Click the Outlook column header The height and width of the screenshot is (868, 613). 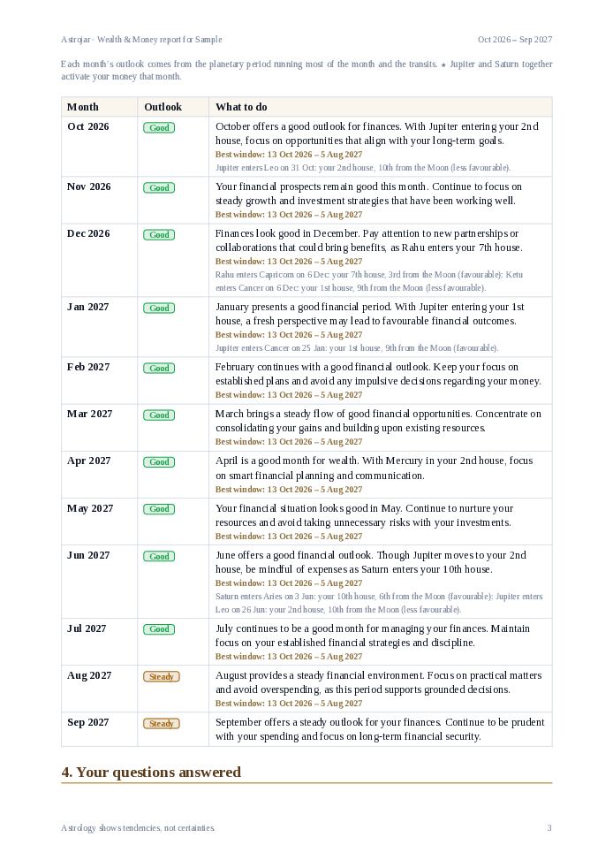pyautogui.click(x=163, y=107)
